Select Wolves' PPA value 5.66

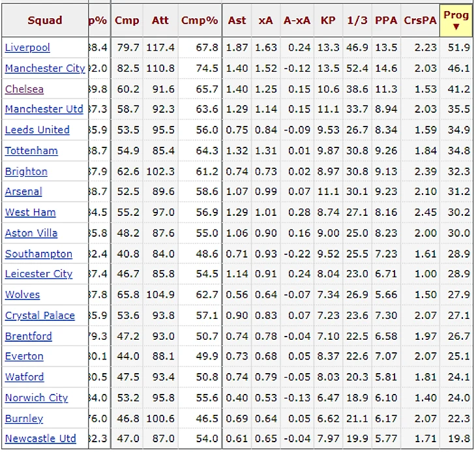point(386,295)
